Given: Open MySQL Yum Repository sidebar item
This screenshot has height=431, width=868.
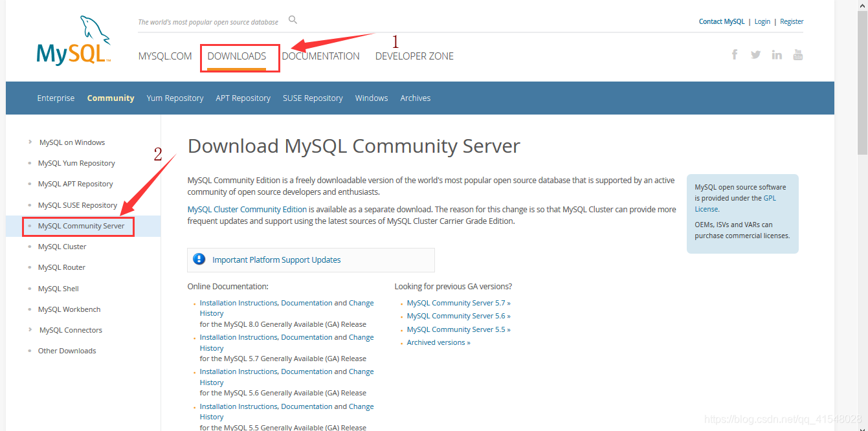Looking at the screenshot, I should [76, 163].
